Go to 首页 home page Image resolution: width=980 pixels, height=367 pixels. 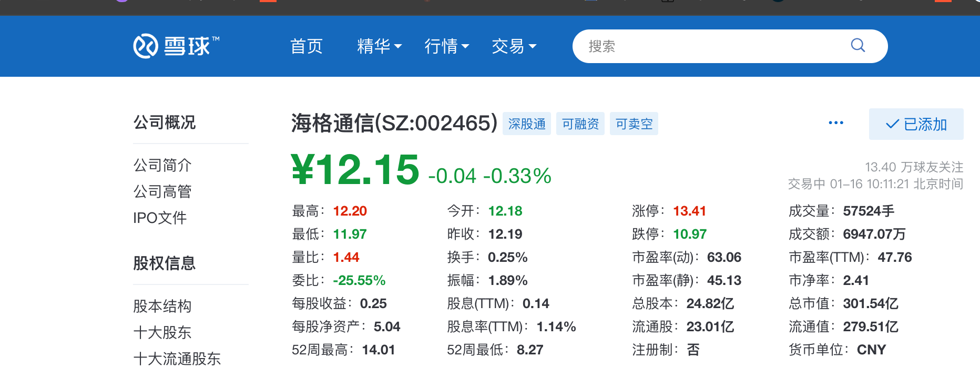[307, 46]
